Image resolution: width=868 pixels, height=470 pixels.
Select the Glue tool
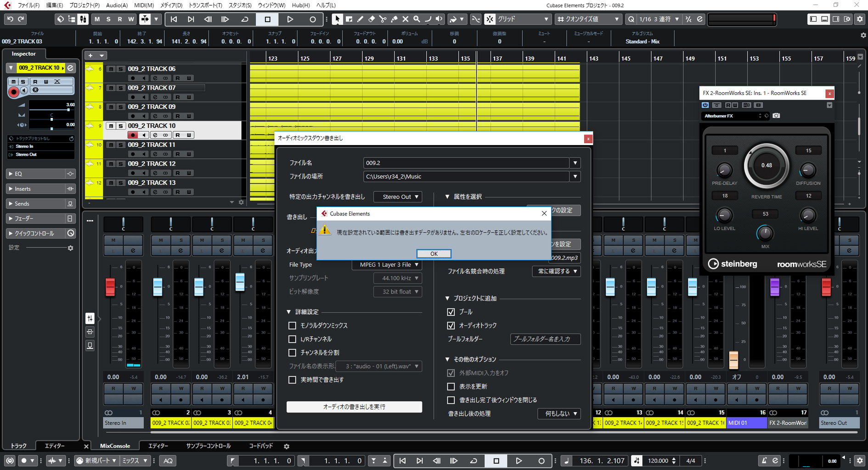click(x=394, y=19)
